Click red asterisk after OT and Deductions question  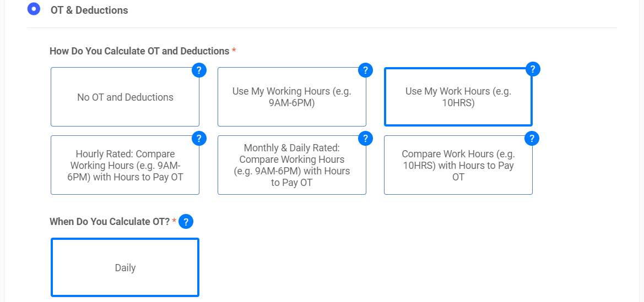pyautogui.click(x=234, y=51)
